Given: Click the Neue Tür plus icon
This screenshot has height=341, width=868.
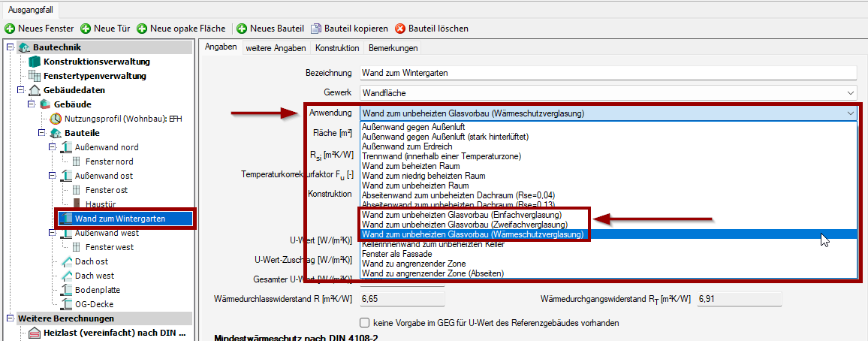Looking at the screenshot, I should point(86,29).
